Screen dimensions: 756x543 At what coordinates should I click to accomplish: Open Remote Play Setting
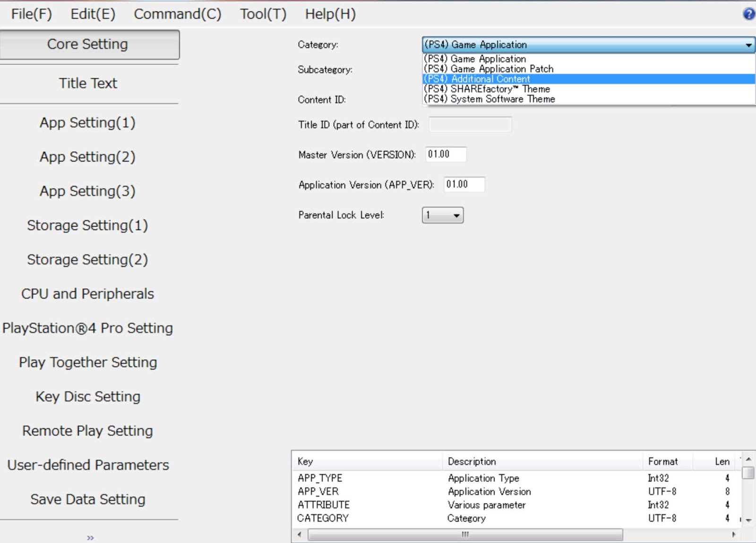click(87, 431)
